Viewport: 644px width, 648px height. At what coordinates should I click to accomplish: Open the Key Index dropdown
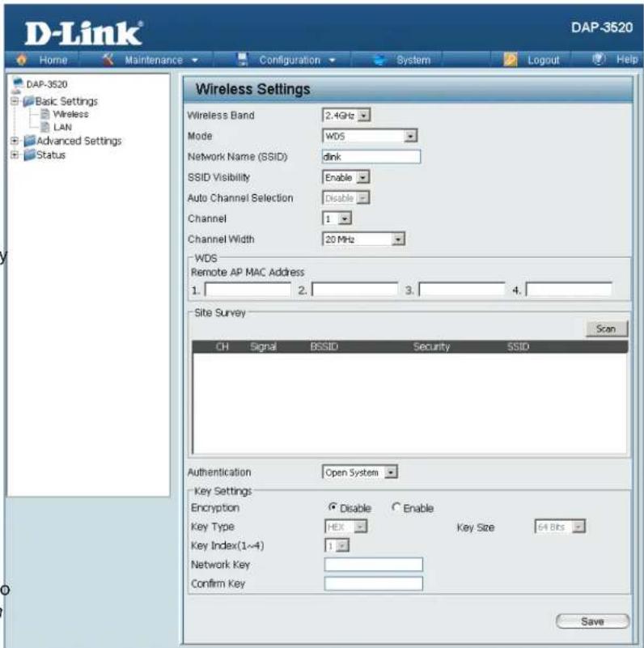click(x=337, y=545)
